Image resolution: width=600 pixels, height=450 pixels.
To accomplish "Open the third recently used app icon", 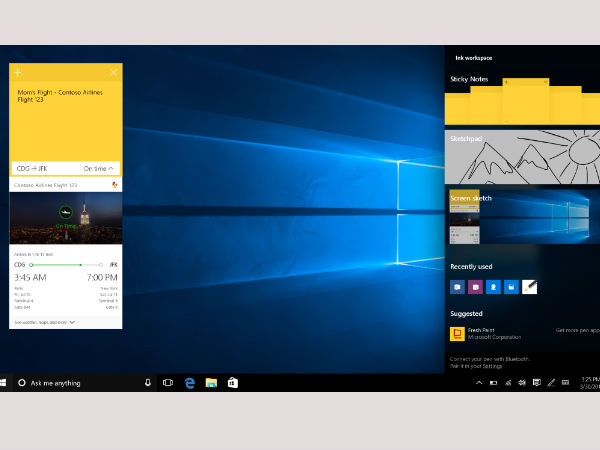I will (x=492, y=287).
